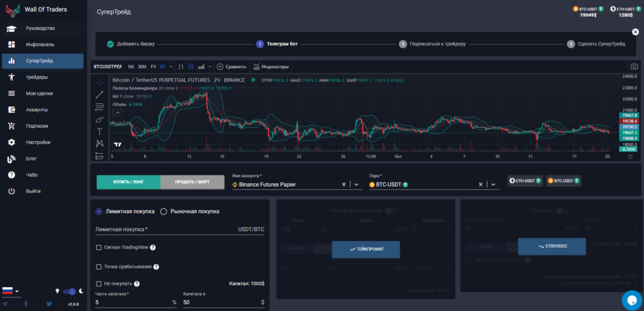The image size is (644, 311).
Task: Open the Инфопанель dashboard icon
Action: (11, 45)
